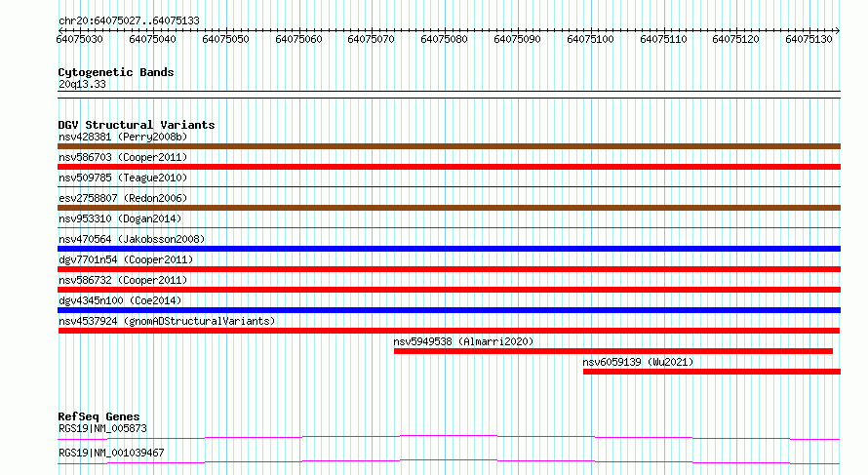This screenshot has height=475, width=868.
Task: Click ruler position 64075080
Action: tap(444, 39)
